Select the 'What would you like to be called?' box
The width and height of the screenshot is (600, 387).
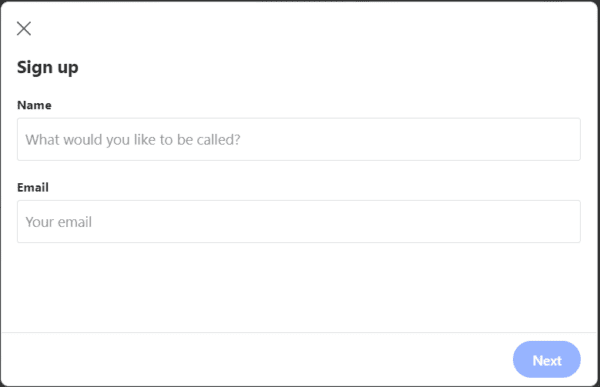[x=299, y=139]
